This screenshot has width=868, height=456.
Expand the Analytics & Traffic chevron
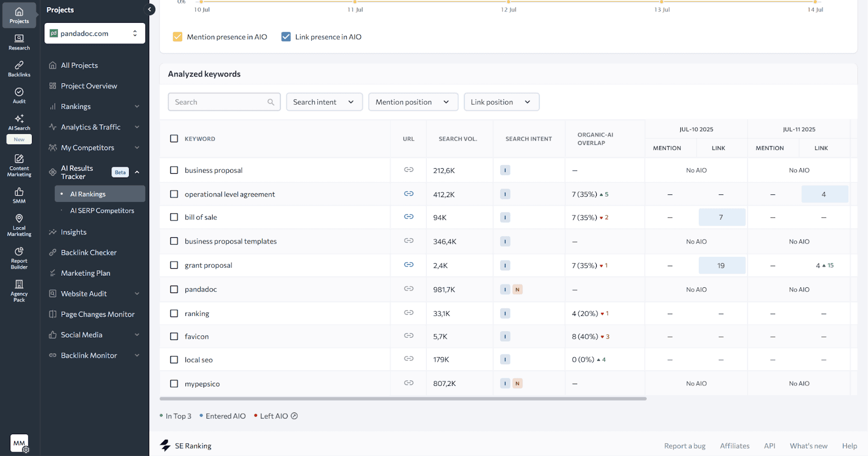tap(137, 127)
